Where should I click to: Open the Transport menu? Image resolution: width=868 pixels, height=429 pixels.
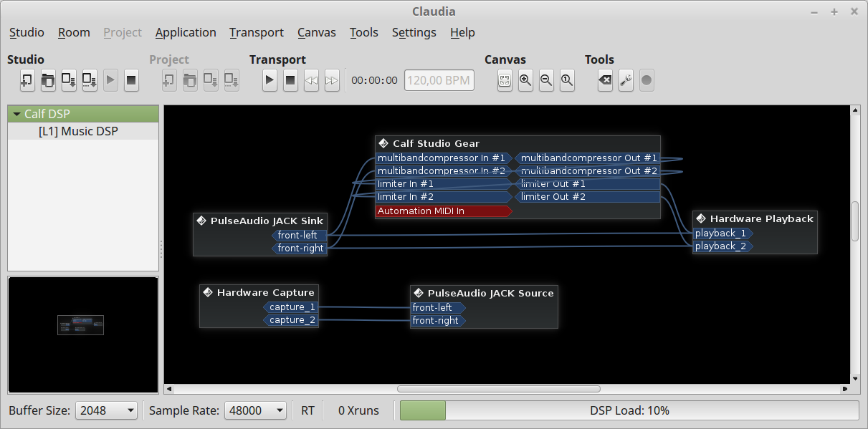[x=257, y=32]
